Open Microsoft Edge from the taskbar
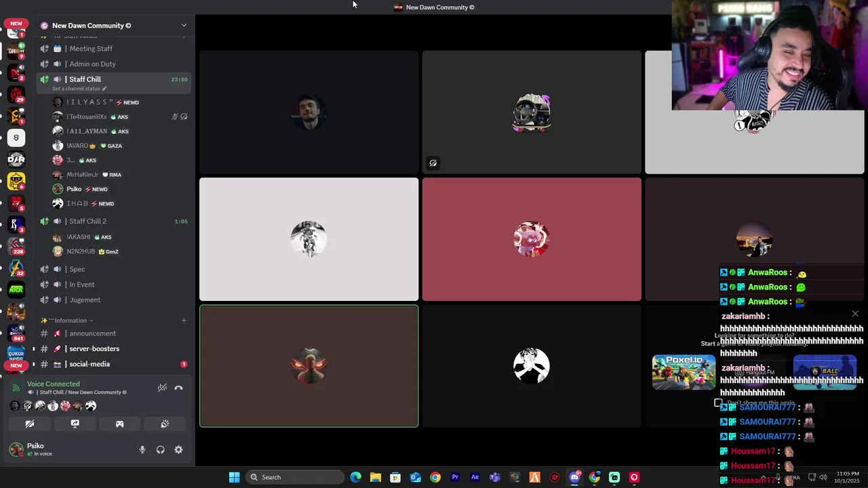The width and height of the screenshot is (868, 488). (356, 477)
